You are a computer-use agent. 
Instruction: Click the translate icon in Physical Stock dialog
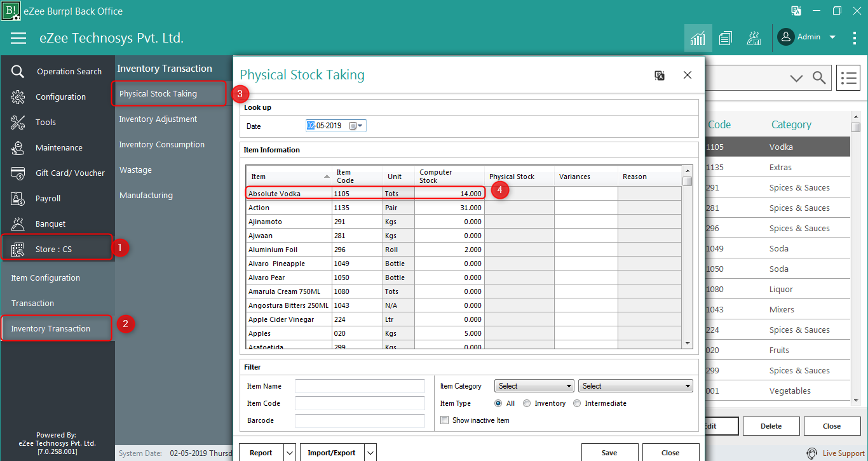660,76
